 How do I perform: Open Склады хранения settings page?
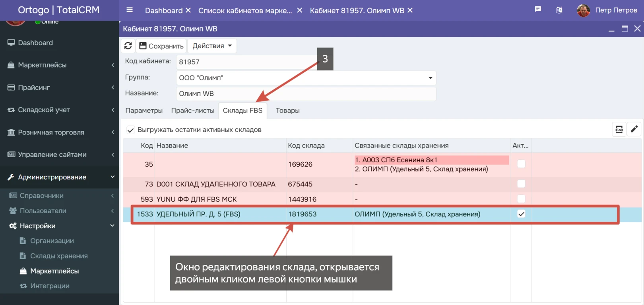point(59,256)
